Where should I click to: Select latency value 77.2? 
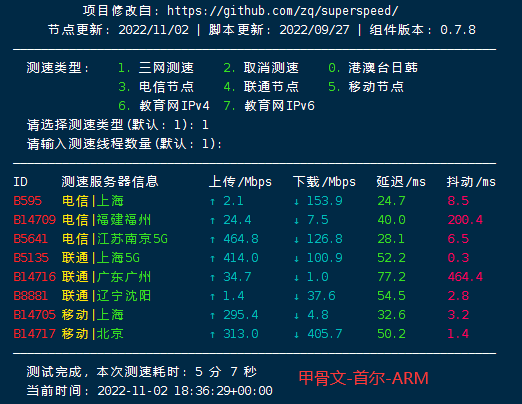click(391, 277)
